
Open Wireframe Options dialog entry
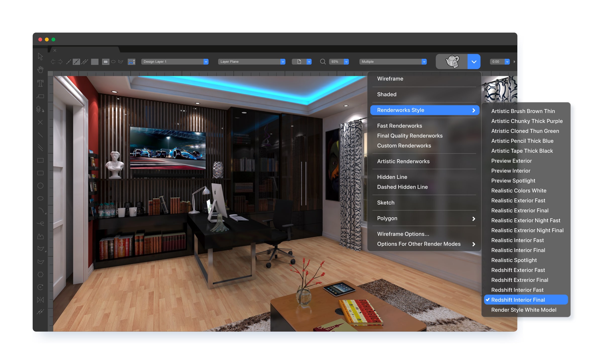coord(403,234)
